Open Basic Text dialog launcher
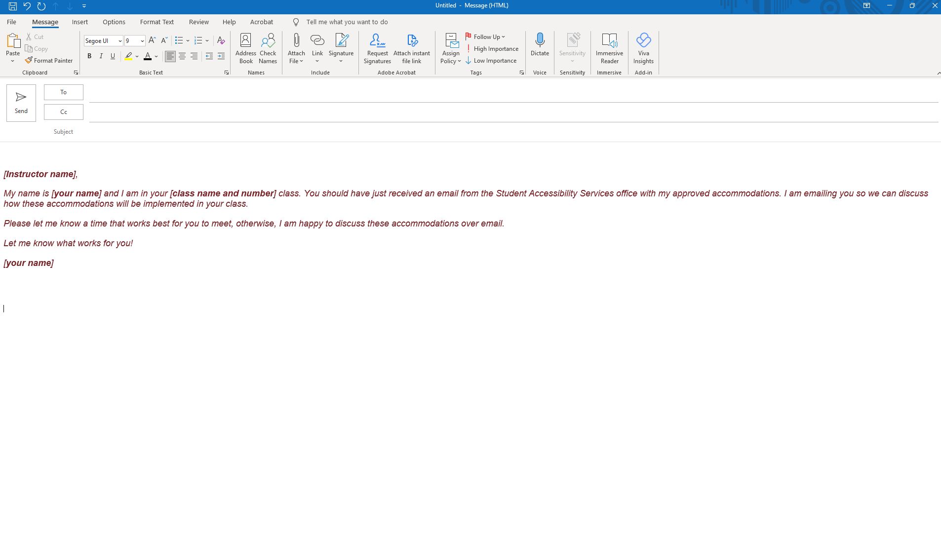Image resolution: width=941 pixels, height=560 pixels. [227, 73]
